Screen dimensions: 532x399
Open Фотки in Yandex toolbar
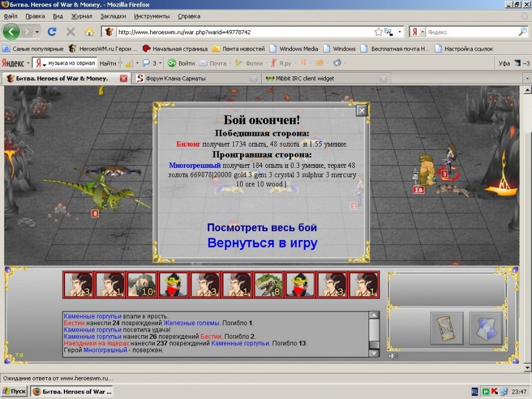tap(249, 63)
